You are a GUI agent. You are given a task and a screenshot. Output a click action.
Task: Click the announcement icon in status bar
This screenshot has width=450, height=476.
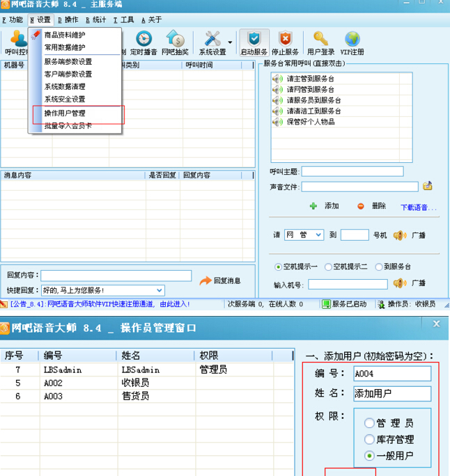coord(4,304)
